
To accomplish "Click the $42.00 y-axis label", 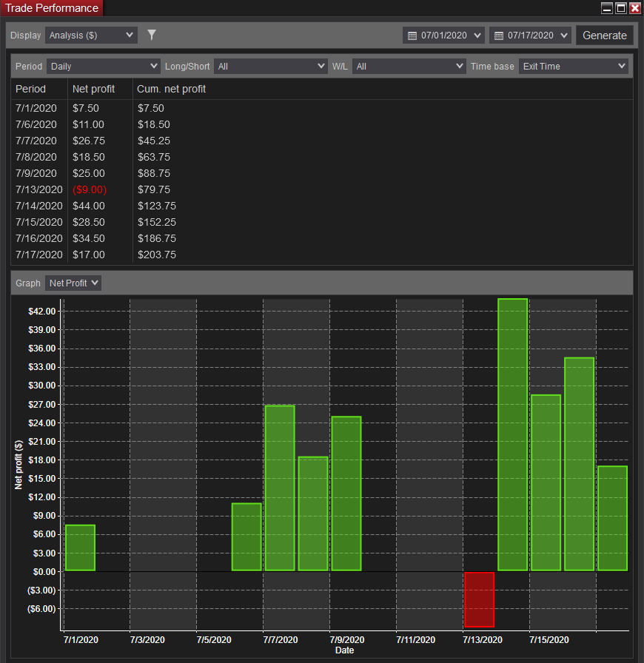I will pos(42,312).
